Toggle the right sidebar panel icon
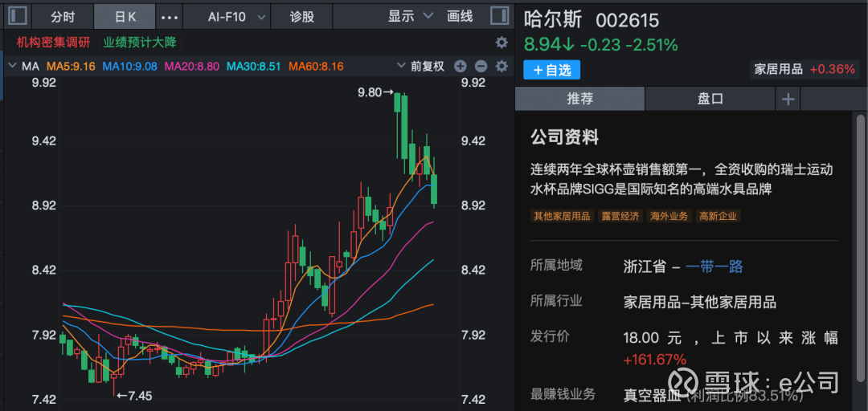Viewport: 868px width, 411px height. point(499,16)
